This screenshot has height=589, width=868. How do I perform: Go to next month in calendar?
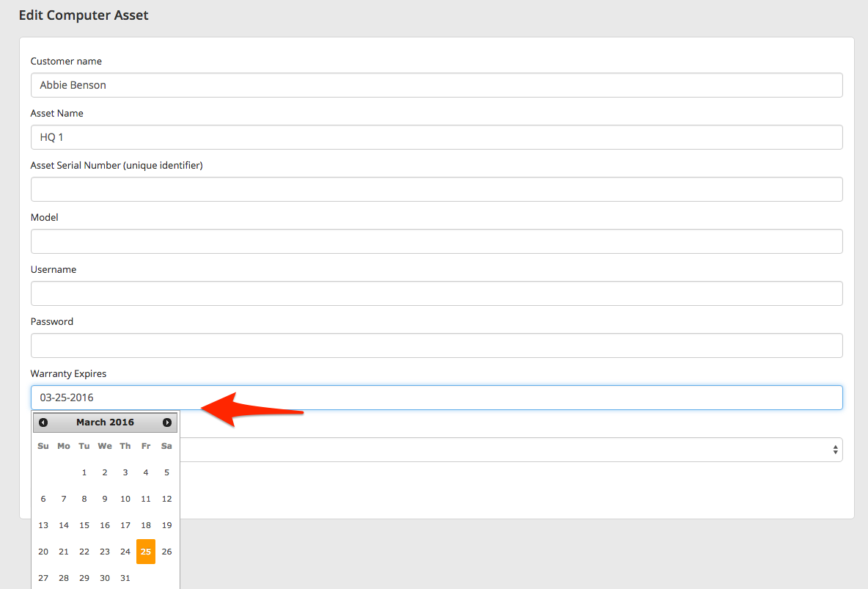tap(167, 422)
